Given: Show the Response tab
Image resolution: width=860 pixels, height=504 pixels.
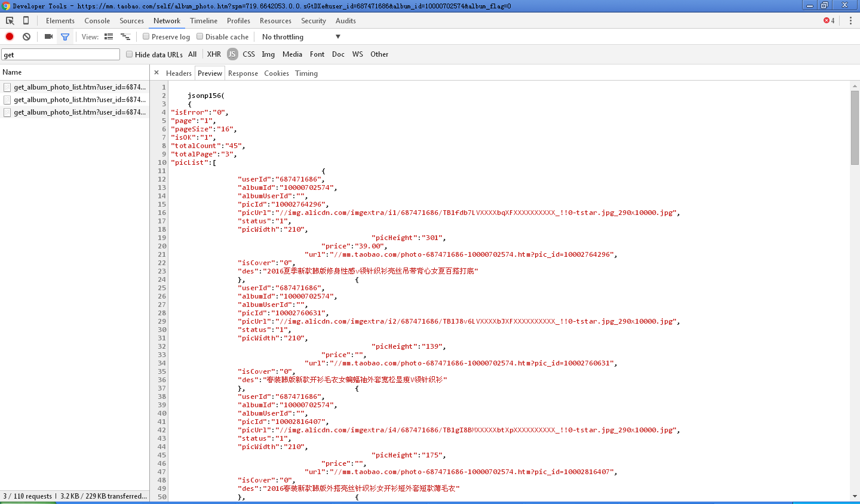Looking at the screenshot, I should (243, 73).
